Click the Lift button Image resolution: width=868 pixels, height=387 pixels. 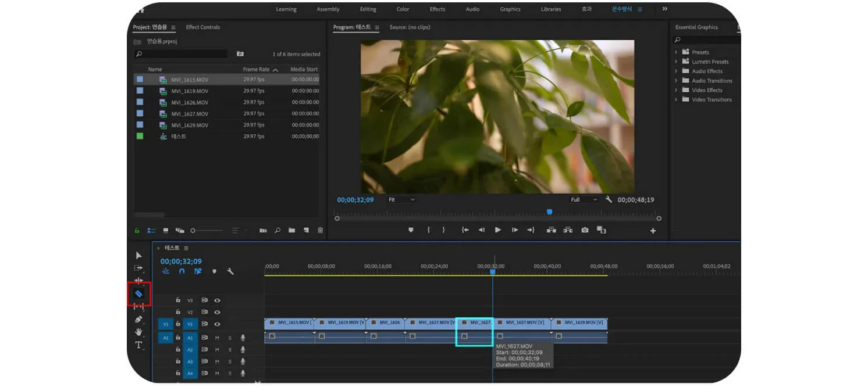[x=551, y=230]
